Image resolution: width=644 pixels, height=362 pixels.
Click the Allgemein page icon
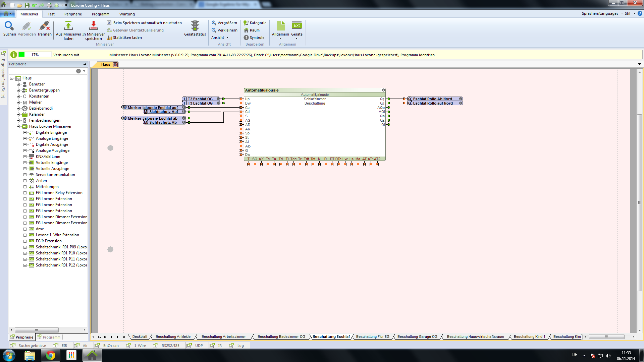[x=280, y=26]
